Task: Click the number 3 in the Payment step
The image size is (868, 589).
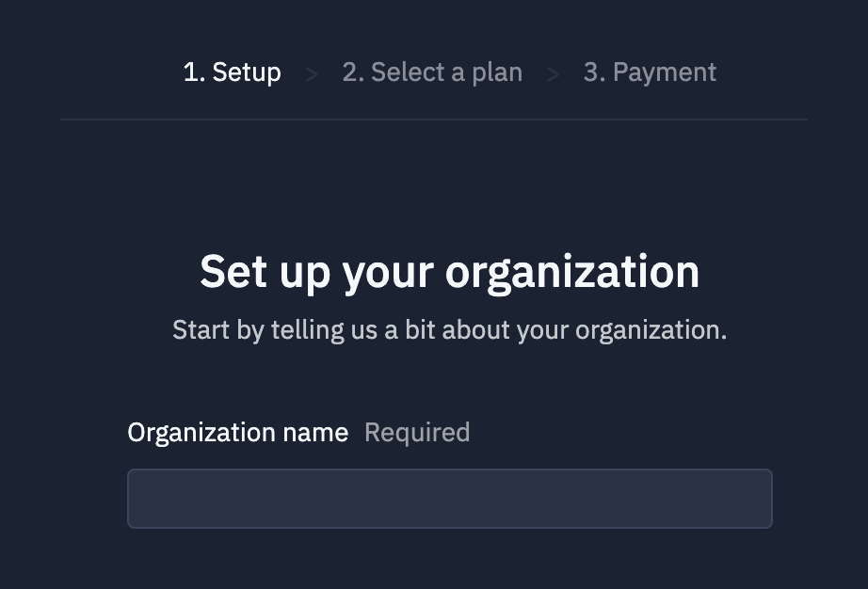Action: pyautogui.click(x=592, y=72)
